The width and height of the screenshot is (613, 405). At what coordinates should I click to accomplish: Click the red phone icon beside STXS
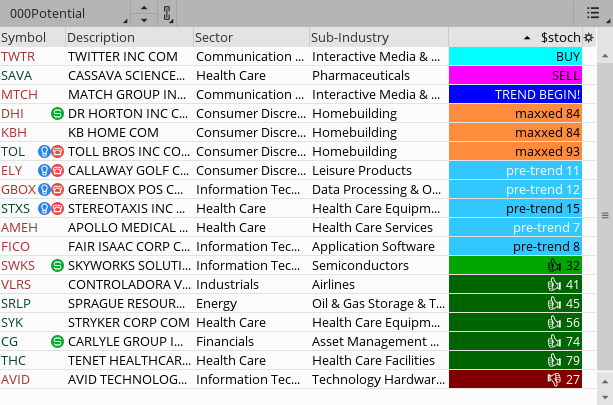click(57, 208)
